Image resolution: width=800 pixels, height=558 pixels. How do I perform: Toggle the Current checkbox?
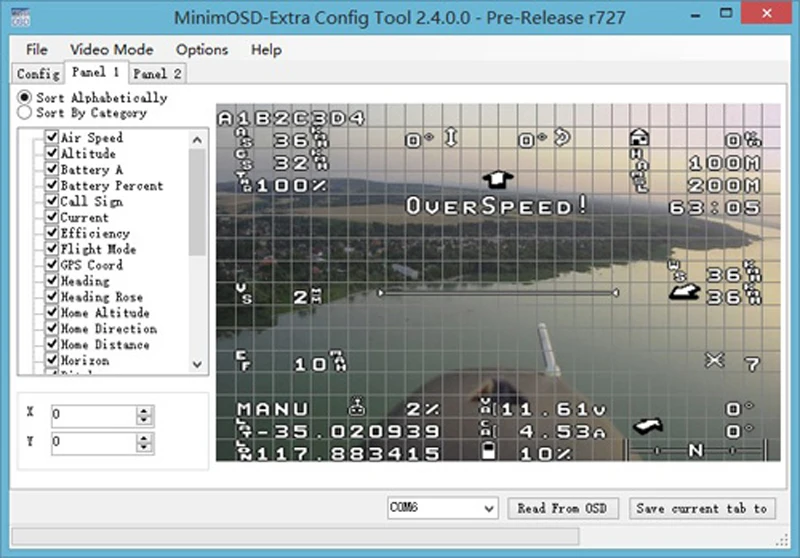coord(52,216)
